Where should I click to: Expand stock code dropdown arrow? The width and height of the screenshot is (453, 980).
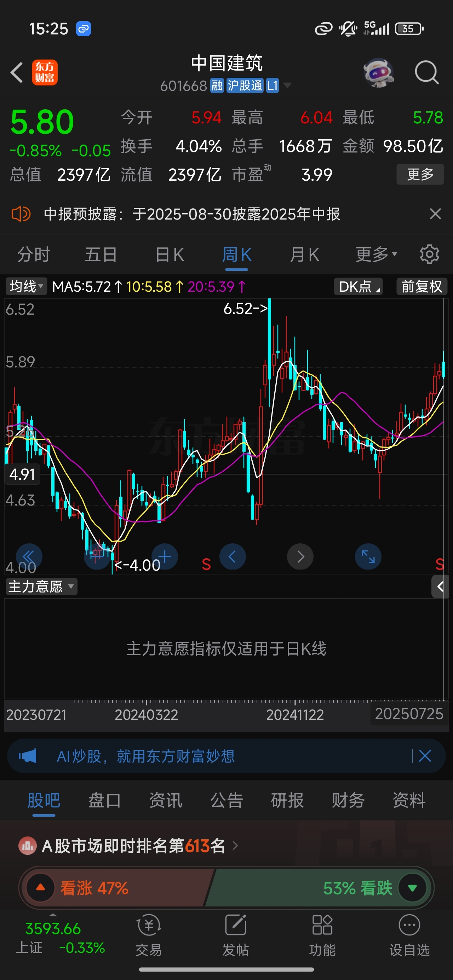(287, 85)
